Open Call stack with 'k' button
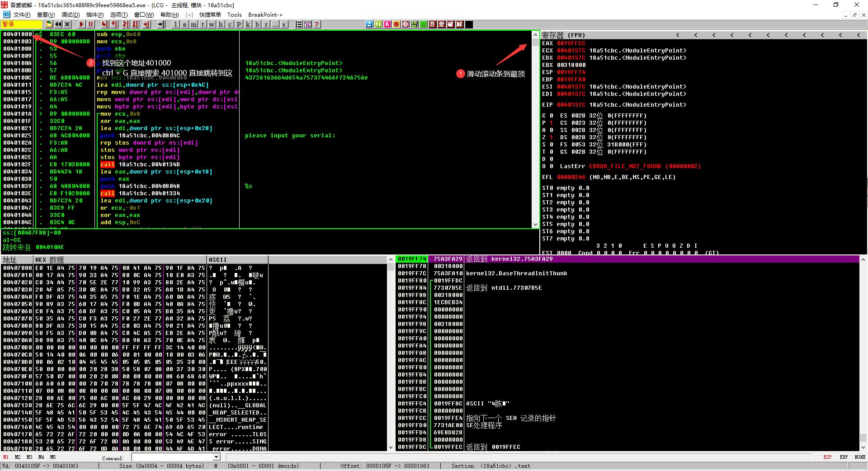 [x=248, y=24]
